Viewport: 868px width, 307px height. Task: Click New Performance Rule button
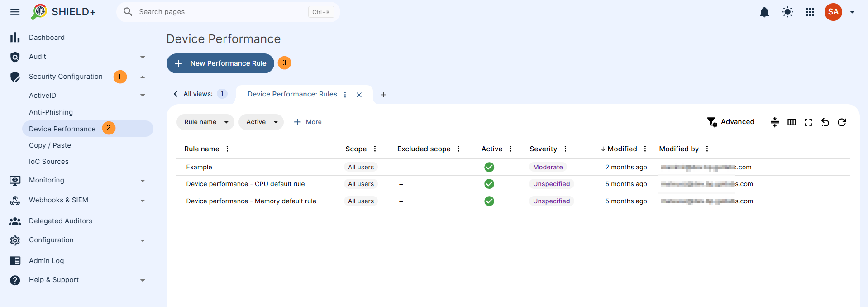[x=220, y=63]
